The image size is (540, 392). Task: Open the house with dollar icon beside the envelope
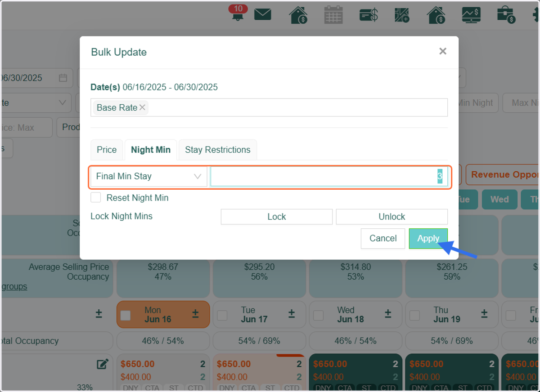298,15
